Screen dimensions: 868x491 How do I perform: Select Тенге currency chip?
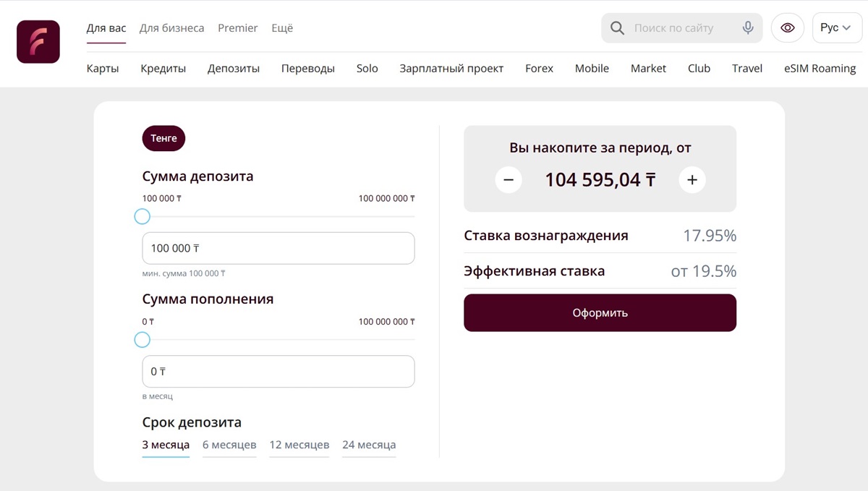coord(163,138)
